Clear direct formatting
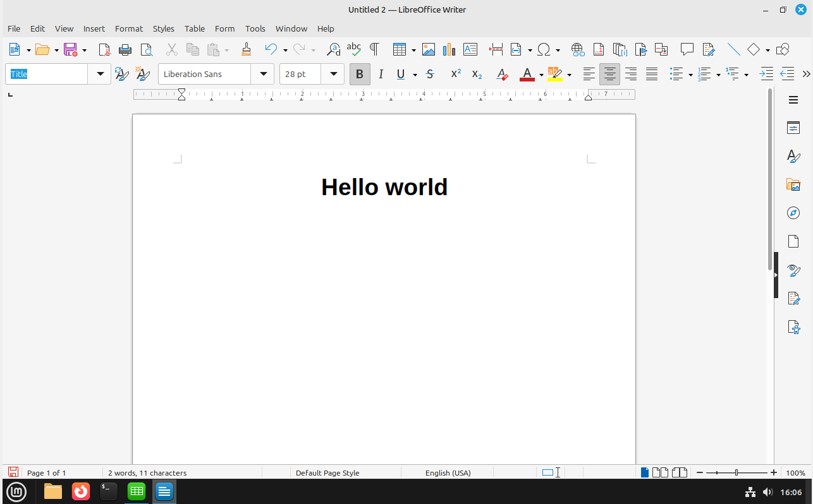This screenshot has width=813, height=504. [x=502, y=74]
